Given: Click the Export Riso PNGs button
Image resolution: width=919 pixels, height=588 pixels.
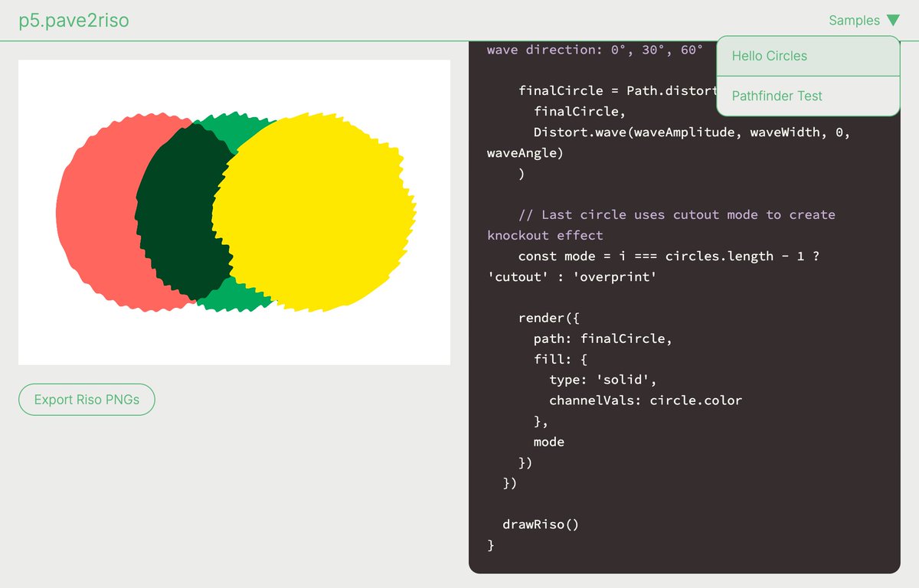Looking at the screenshot, I should click(87, 400).
